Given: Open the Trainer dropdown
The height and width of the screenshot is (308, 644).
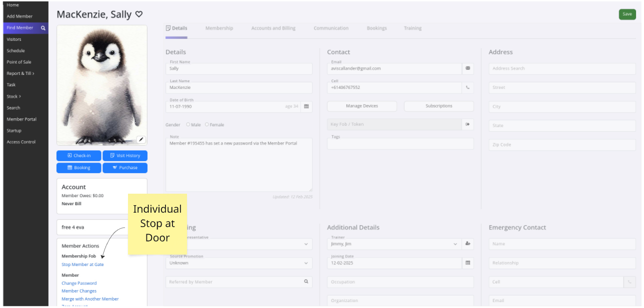Looking at the screenshot, I should [394, 244].
